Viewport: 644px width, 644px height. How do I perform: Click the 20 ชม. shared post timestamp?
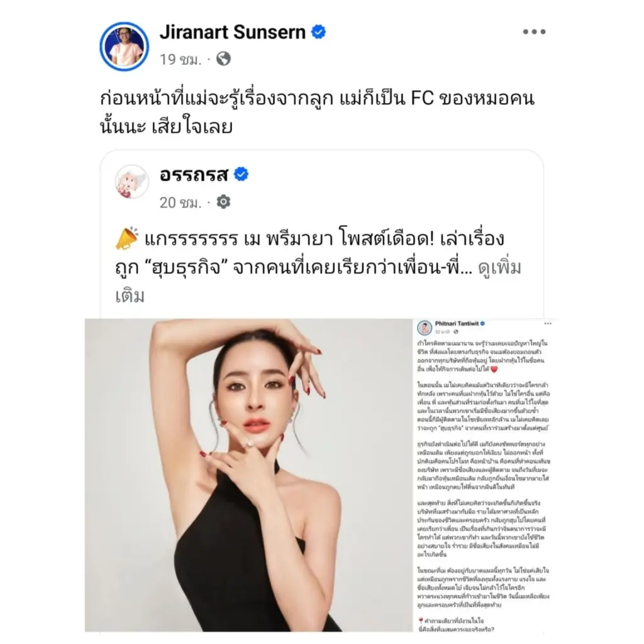tap(180, 203)
